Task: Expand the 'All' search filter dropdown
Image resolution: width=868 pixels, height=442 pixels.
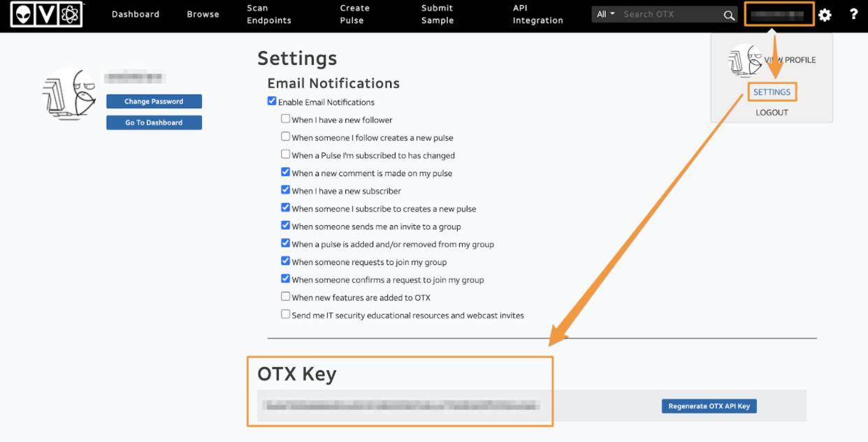Action: [x=605, y=14]
